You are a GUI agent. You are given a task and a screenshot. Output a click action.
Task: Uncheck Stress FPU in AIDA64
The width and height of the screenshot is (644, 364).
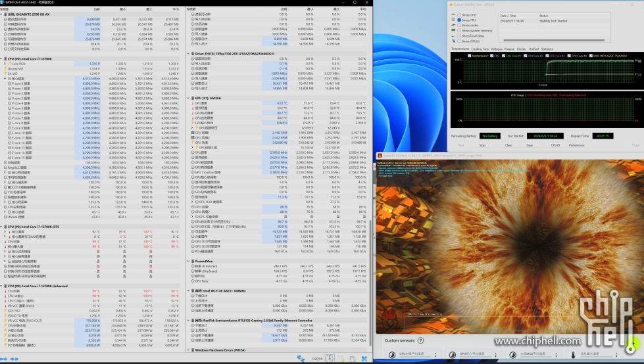click(x=459, y=20)
